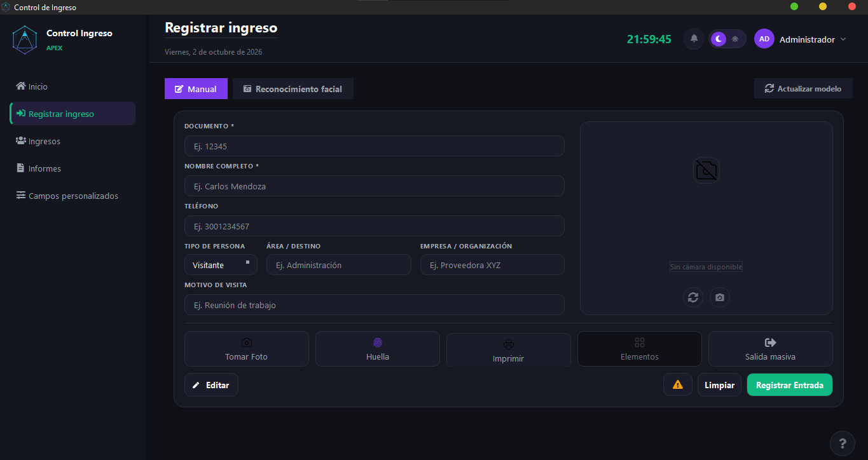Open the Tipo de persona dropdown
Screen dimensions: 868x460
point(221,265)
